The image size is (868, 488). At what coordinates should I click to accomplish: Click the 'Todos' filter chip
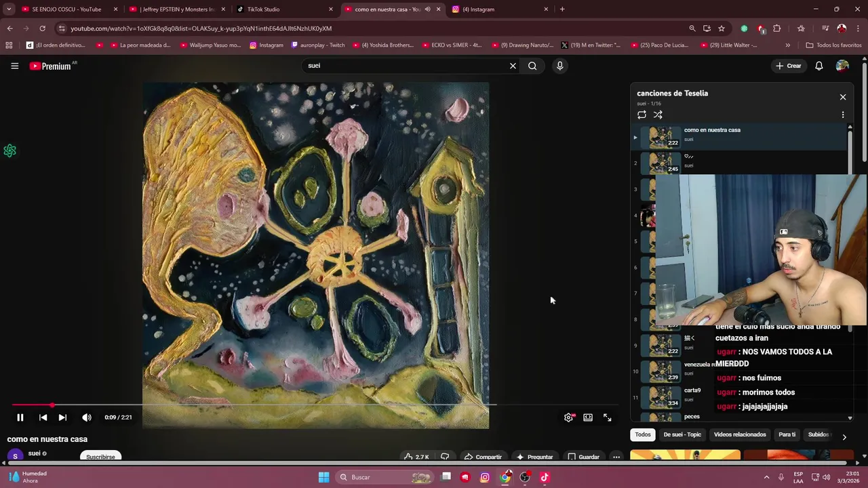[x=643, y=434]
